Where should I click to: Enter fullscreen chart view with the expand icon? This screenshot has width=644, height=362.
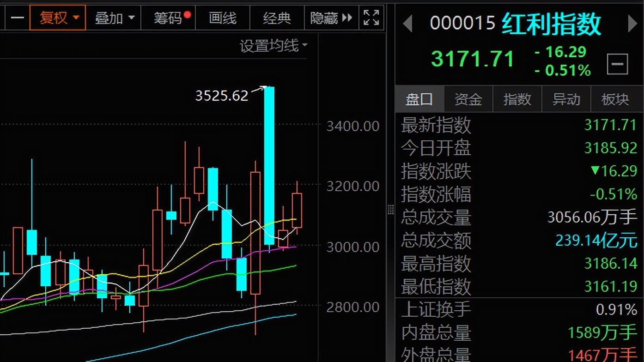371,18
